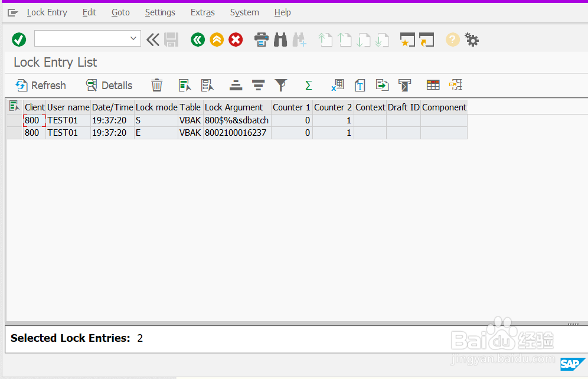Click the Last Page icon
This screenshot has width=588, height=379.
pyautogui.click(x=382, y=40)
